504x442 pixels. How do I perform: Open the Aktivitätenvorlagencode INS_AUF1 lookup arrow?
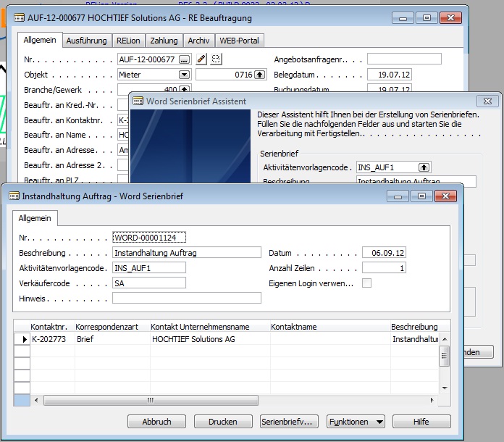424,167
